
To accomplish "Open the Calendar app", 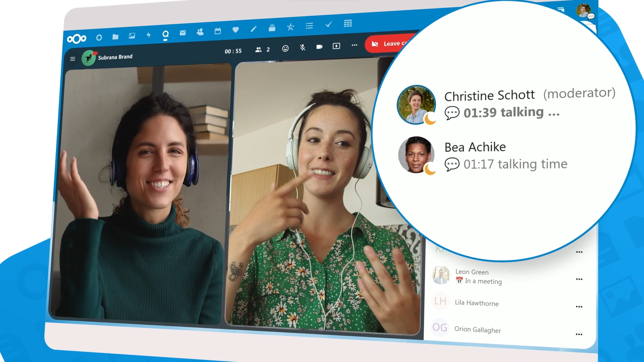I will (x=218, y=31).
